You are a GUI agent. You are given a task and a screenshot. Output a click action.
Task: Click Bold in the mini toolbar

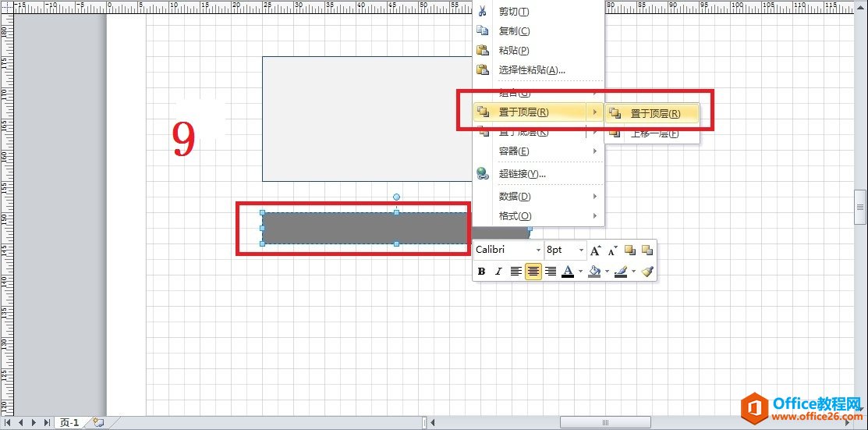(x=481, y=272)
